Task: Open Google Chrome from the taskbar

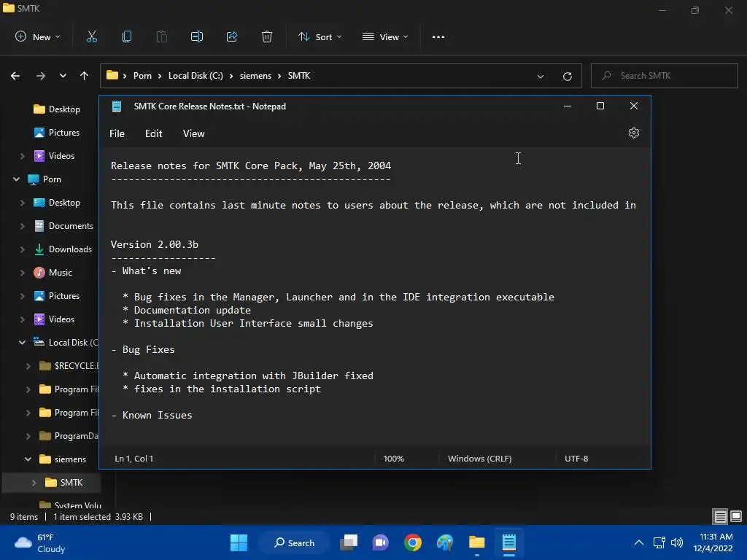Action: [x=413, y=542]
